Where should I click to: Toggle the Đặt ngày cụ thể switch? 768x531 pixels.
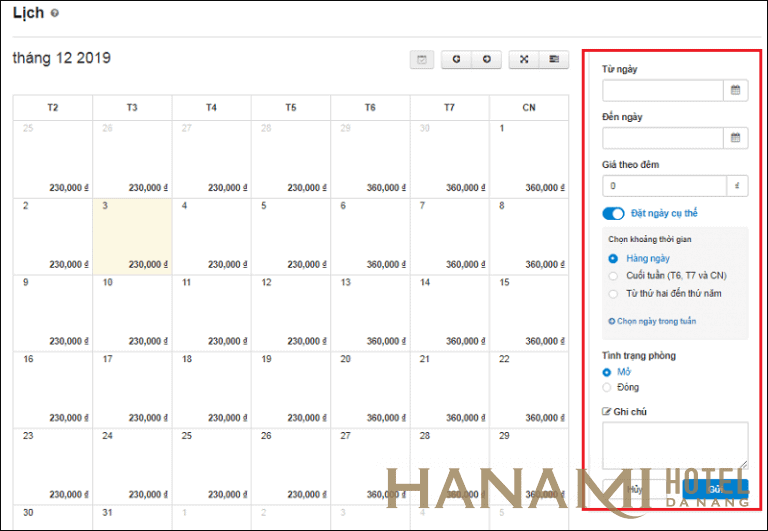click(613, 213)
